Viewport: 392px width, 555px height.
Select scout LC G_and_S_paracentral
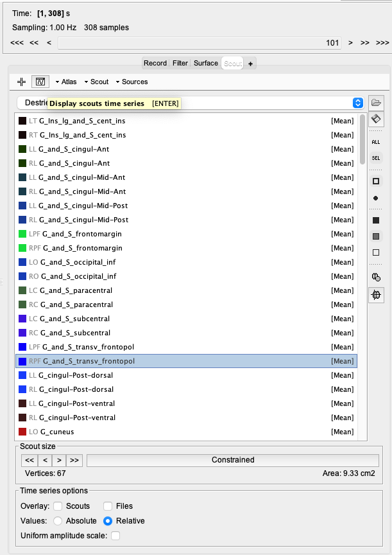(186, 290)
